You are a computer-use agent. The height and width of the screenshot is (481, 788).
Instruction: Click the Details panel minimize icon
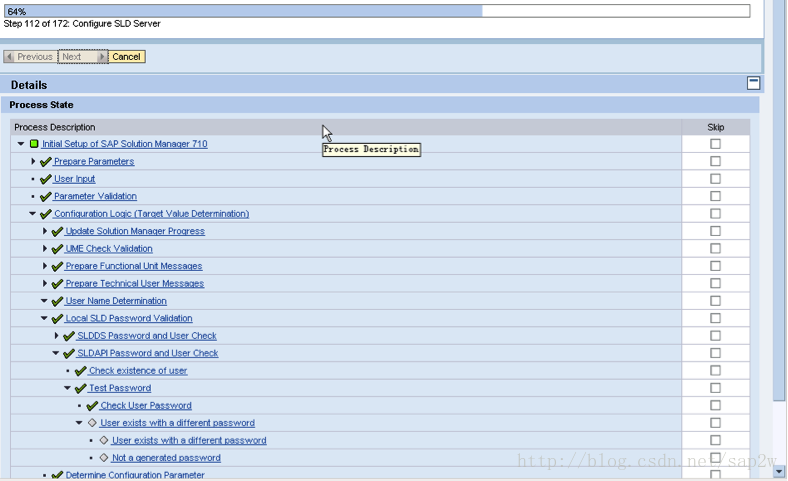click(753, 83)
